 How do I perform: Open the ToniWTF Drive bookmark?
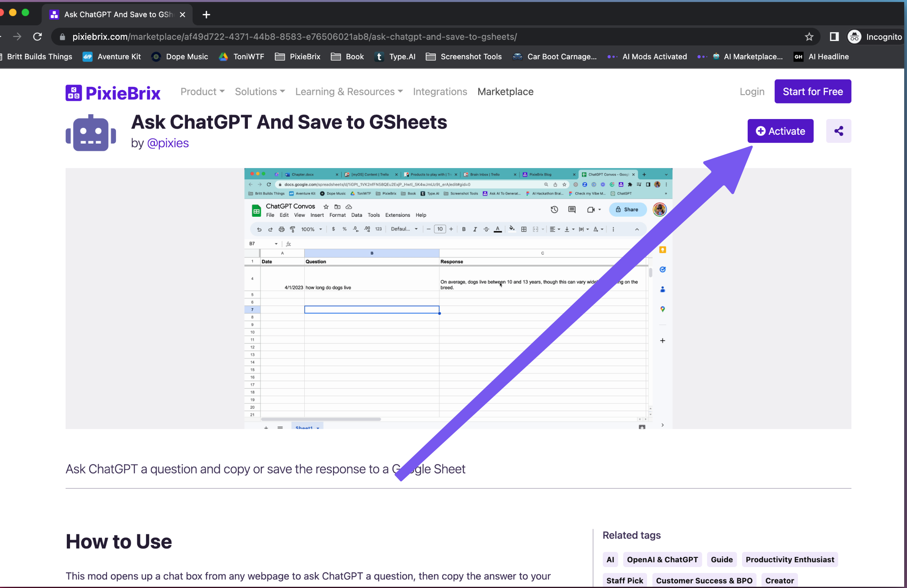coord(241,57)
